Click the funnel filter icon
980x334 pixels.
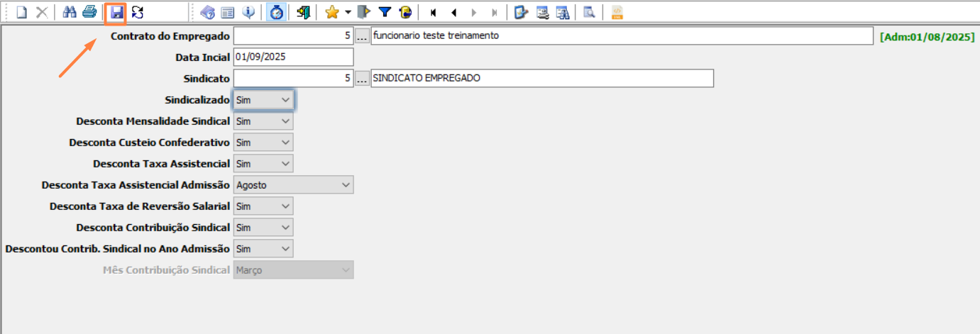coord(385,12)
